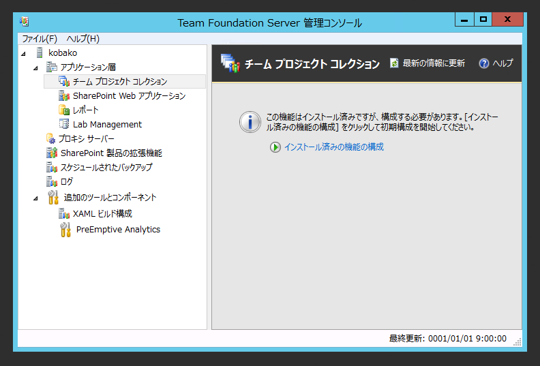
Task: Click the kobako server icon
Action: click(40, 53)
